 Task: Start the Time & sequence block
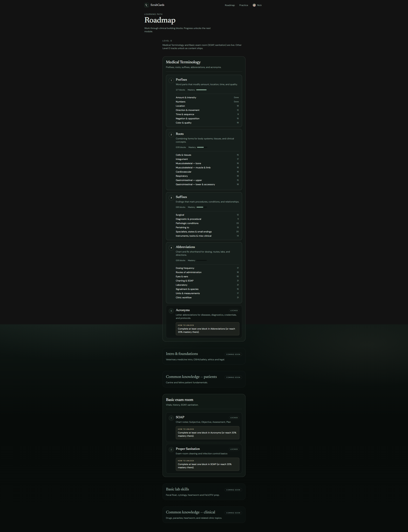(207, 114)
